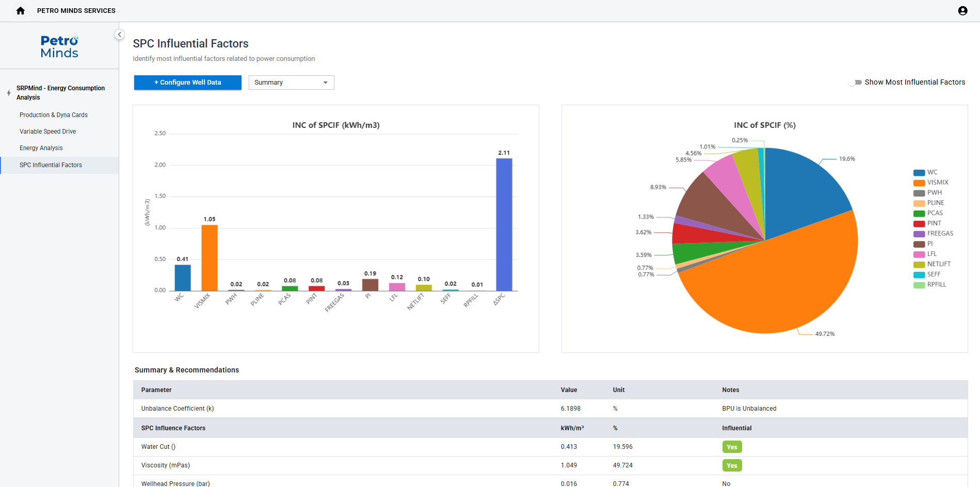
Task: Click the lightning bolt energy icon
Action: (x=9, y=93)
